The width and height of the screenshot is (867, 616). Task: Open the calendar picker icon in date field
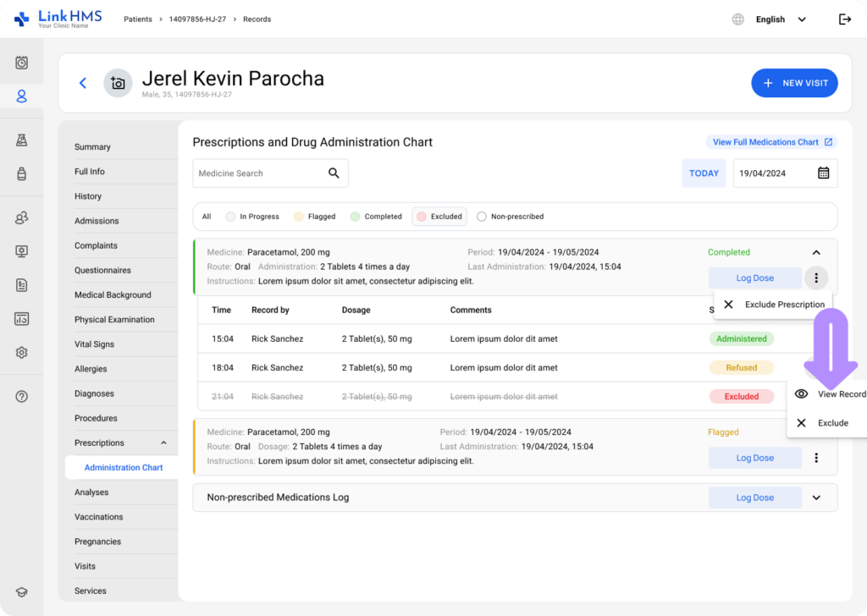(x=823, y=173)
